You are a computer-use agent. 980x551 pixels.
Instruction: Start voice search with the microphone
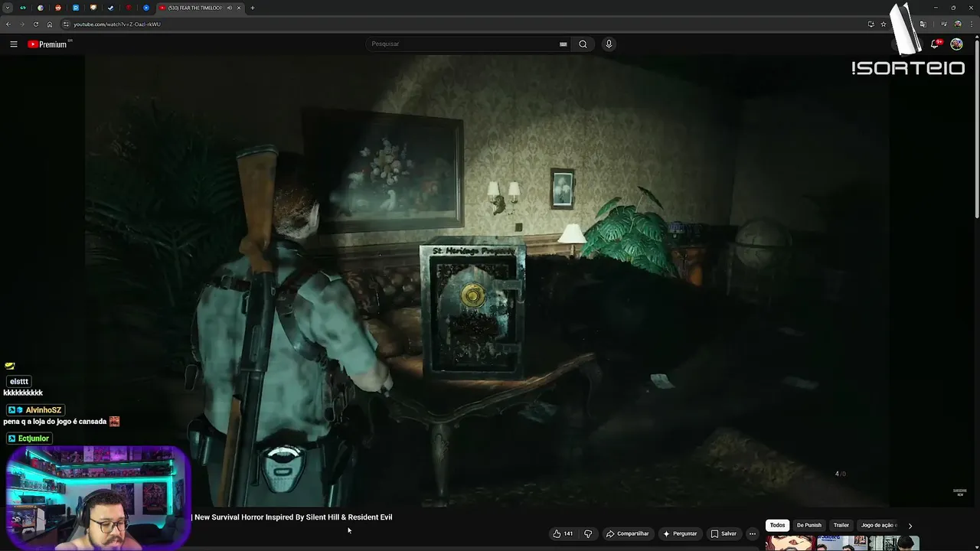[x=609, y=44]
